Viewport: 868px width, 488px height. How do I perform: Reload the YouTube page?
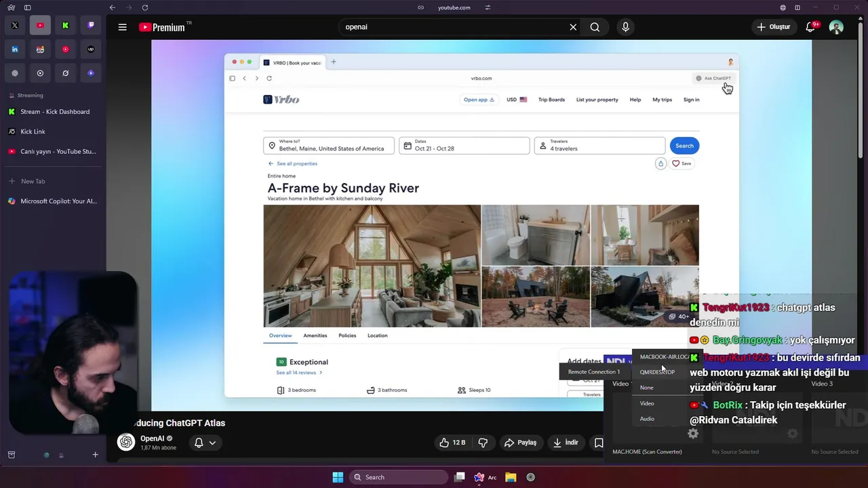tap(144, 7)
